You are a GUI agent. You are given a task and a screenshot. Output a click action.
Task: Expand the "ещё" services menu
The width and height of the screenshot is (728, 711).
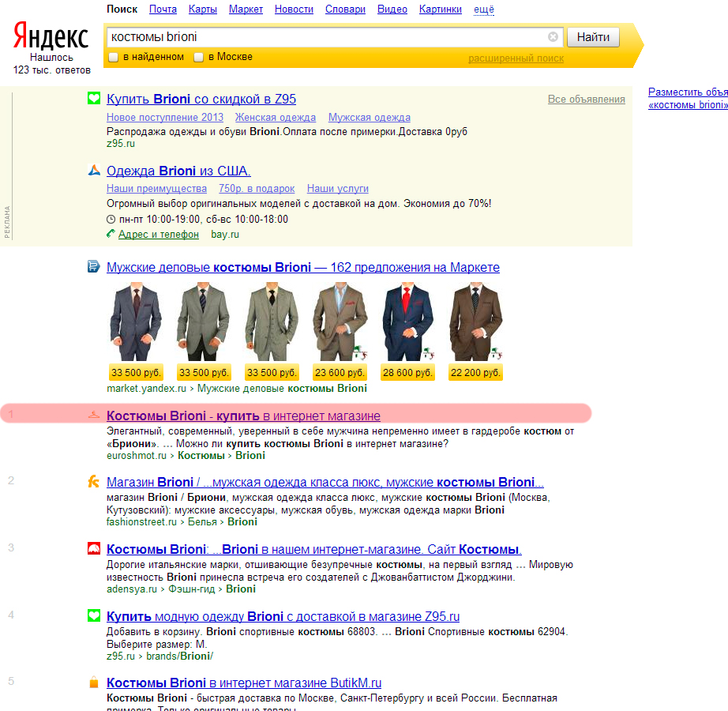tap(484, 9)
